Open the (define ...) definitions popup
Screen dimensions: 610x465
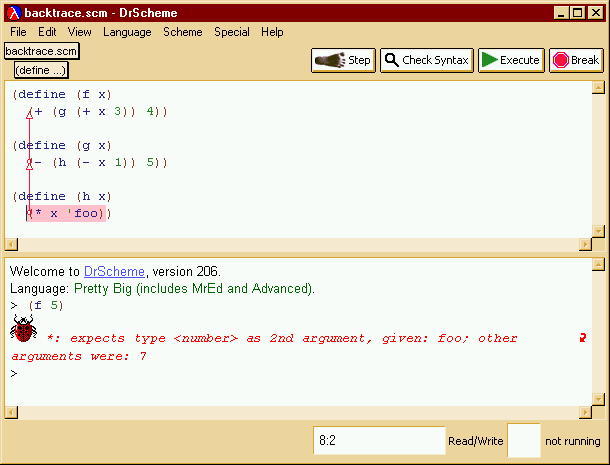click(41, 70)
